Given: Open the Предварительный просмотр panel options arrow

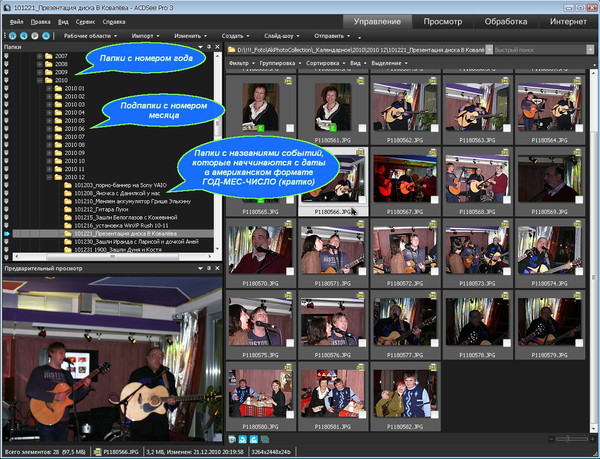Looking at the screenshot, I should 201,268.
